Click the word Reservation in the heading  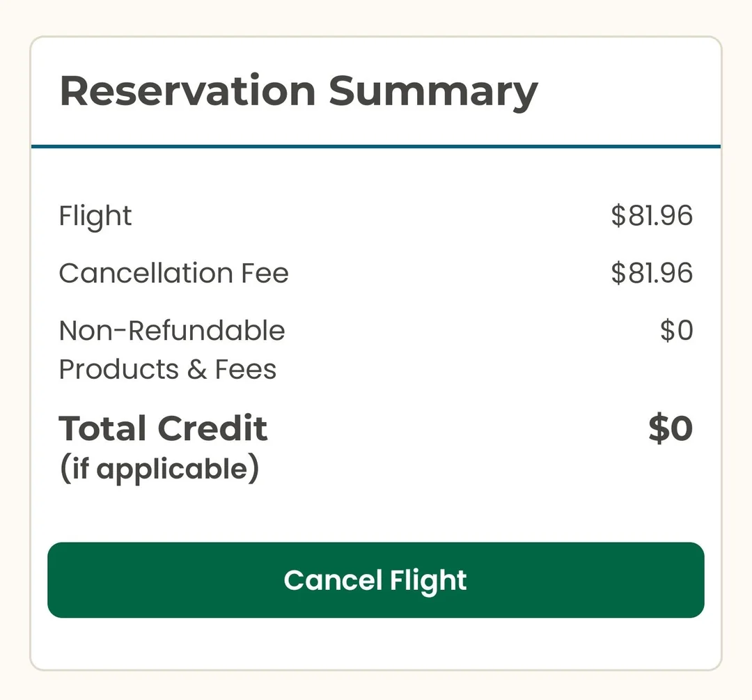pos(188,91)
